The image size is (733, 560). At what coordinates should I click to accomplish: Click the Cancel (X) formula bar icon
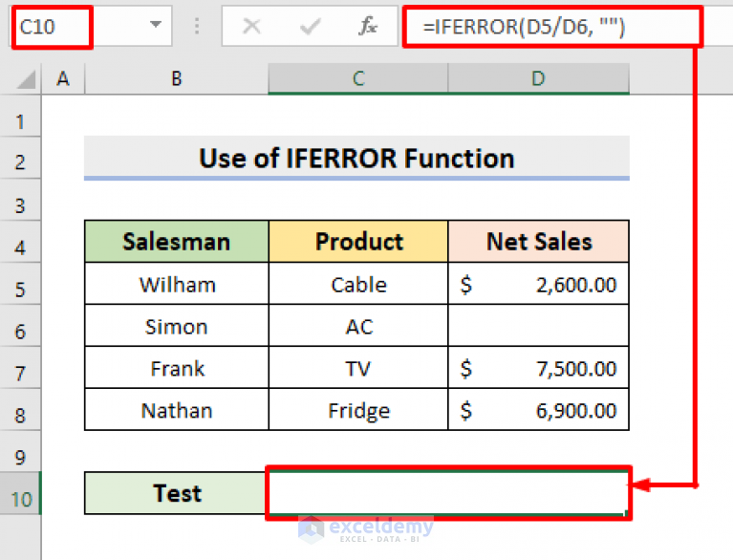251,26
